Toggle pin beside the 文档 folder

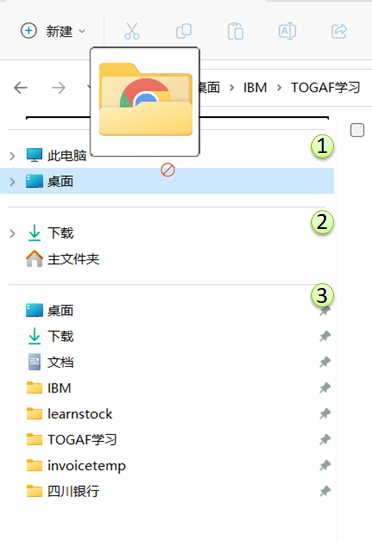(x=325, y=362)
